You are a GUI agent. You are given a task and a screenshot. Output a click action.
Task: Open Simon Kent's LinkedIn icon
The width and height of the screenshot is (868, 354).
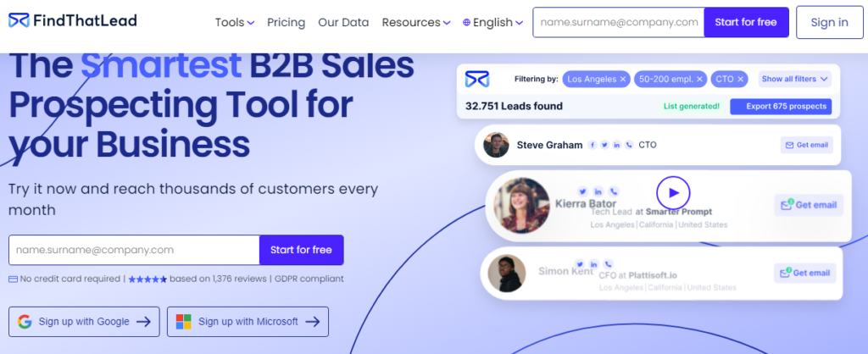click(594, 264)
